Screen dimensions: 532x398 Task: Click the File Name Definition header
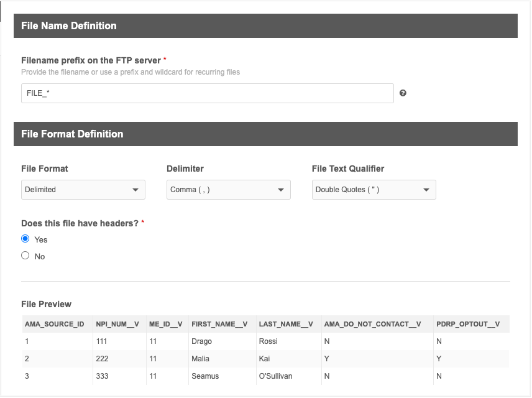pyautogui.click(x=69, y=25)
